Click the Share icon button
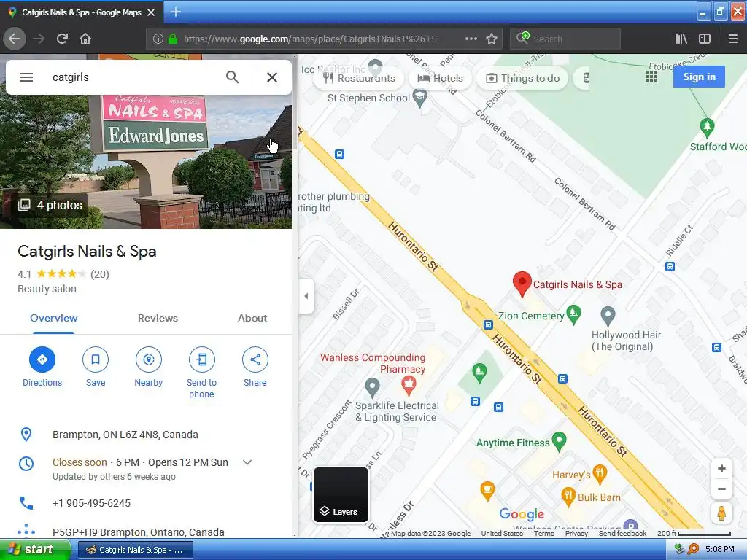 pyautogui.click(x=255, y=359)
